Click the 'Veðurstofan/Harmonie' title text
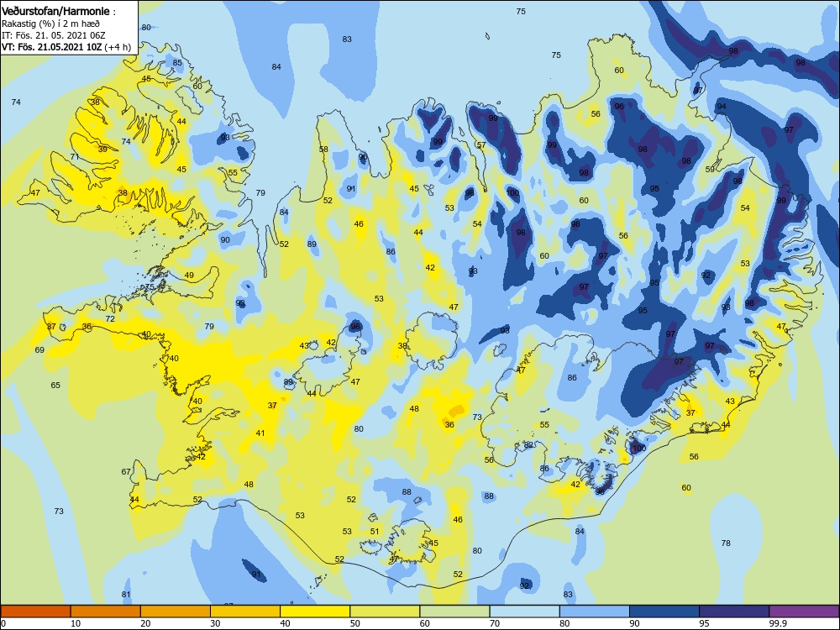The height and width of the screenshot is (630, 840). tap(55, 11)
